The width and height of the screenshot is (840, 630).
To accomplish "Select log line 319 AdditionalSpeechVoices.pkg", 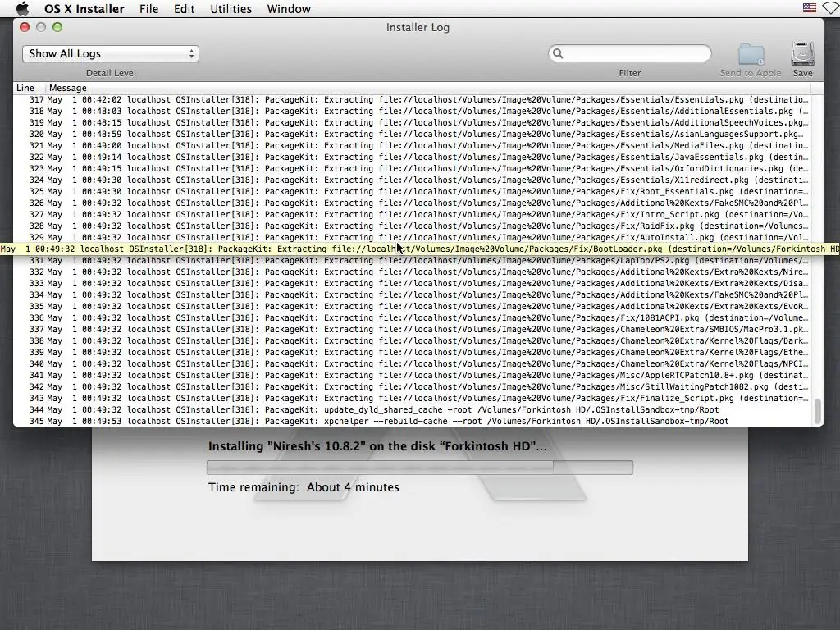I will click(412, 123).
